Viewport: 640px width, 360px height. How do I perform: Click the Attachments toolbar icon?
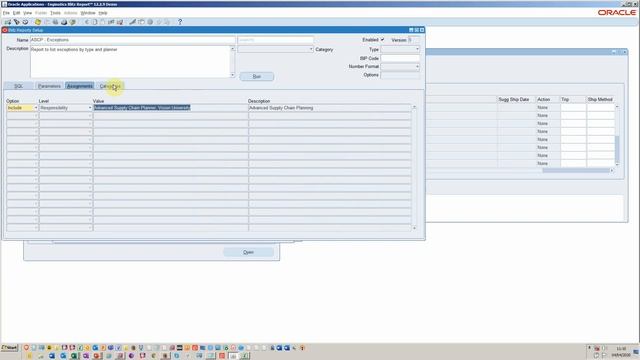pyautogui.click(x=159, y=22)
